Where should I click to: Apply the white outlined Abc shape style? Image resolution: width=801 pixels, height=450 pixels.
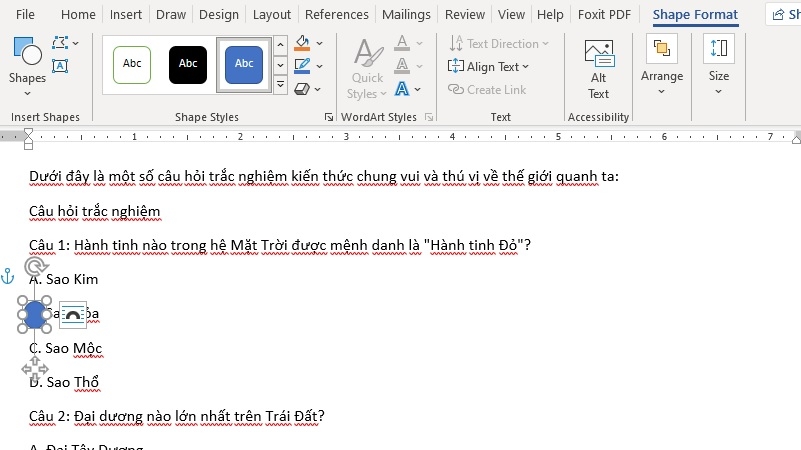point(132,64)
